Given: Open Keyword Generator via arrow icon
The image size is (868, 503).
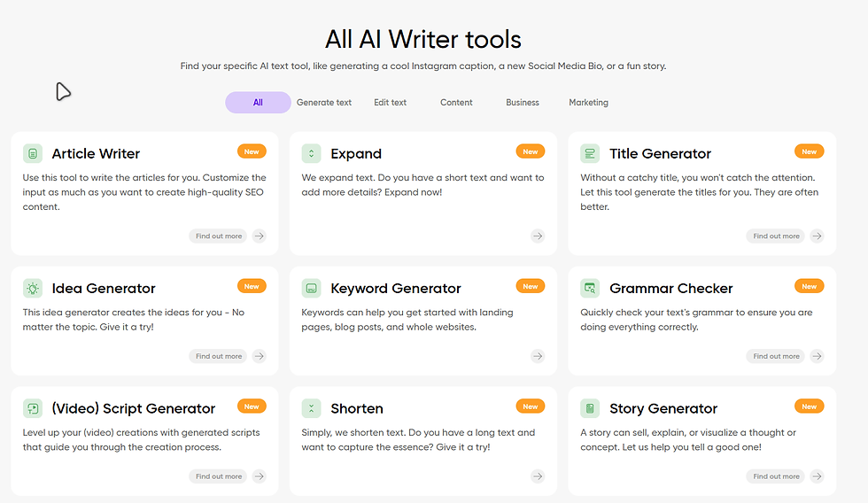Looking at the screenshot, I should click(538, 356).
